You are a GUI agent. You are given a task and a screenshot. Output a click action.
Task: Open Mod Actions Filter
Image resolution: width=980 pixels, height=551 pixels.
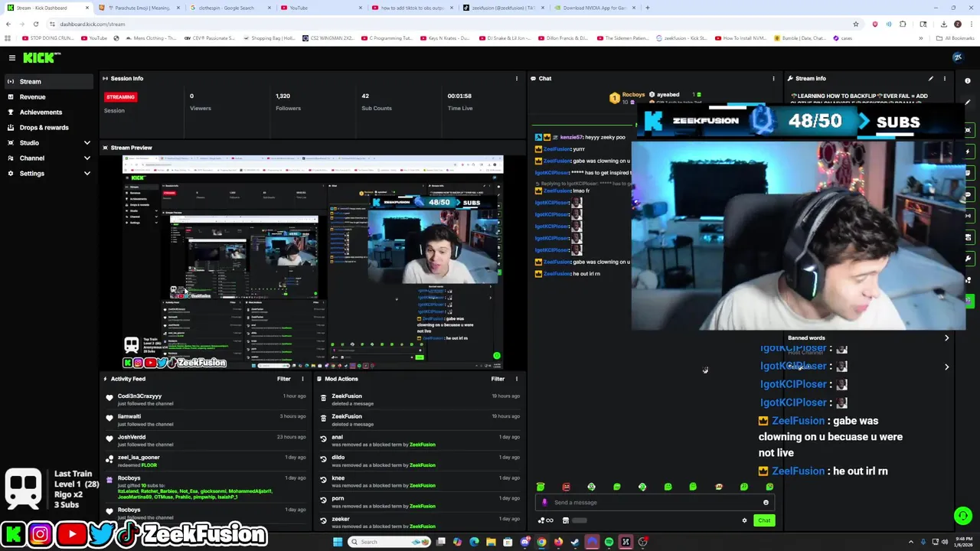click(498, 379)
